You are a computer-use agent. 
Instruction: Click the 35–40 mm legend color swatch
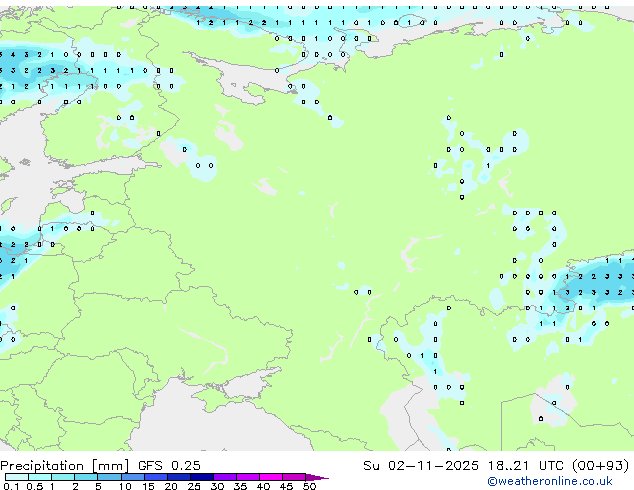pyautogui.click(x=248, y=477)
